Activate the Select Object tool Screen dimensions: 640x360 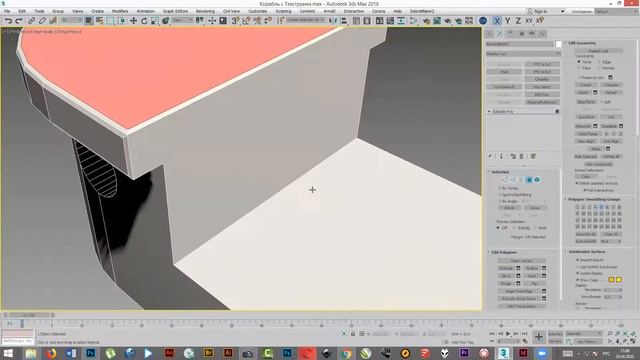coord(89,20)
